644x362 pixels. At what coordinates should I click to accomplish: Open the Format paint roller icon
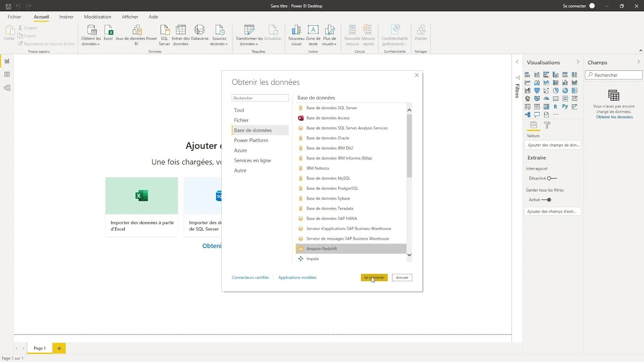[547, 125]
